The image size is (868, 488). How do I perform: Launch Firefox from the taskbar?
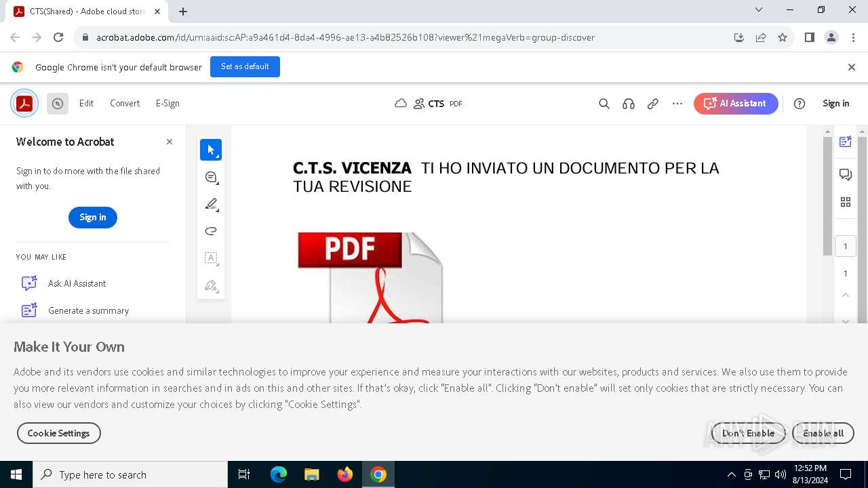pyautogui.click(x=345, y=474)
